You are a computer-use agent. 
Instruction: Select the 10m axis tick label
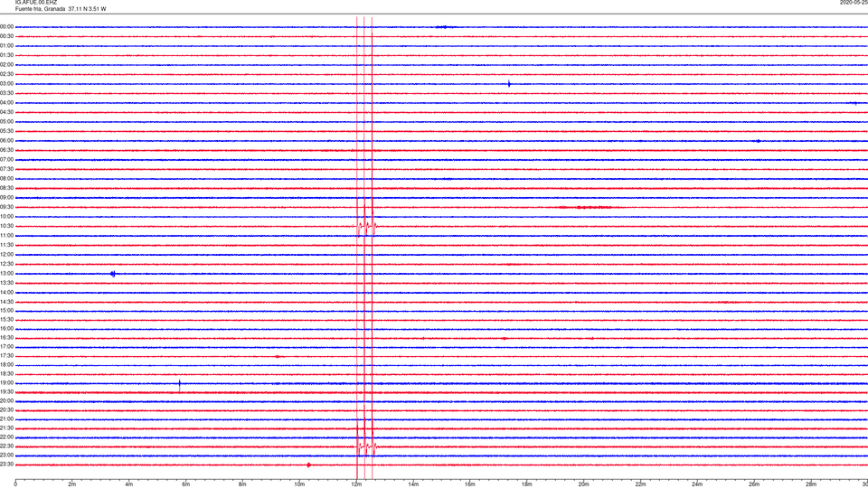click(299, 484)
